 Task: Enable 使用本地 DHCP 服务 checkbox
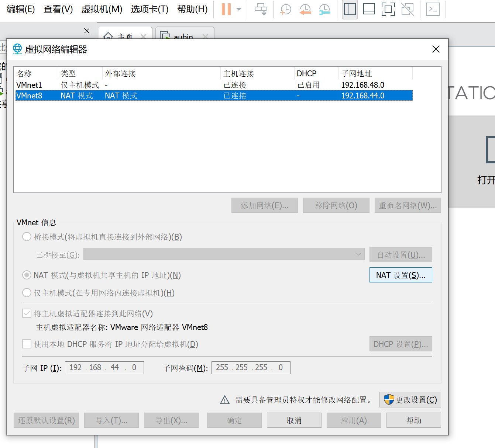(x=27, y=344)
